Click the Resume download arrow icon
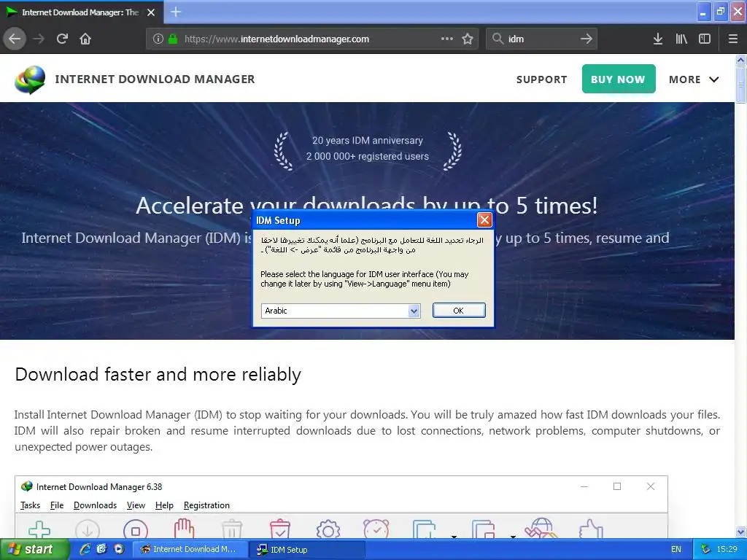 (88, 529)
